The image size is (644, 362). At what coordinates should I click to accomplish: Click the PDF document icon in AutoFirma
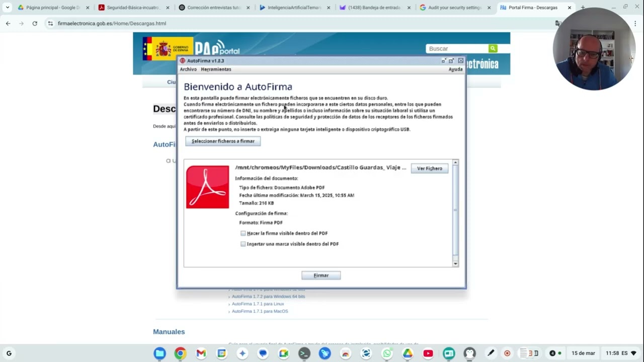(x=207, y=187)
